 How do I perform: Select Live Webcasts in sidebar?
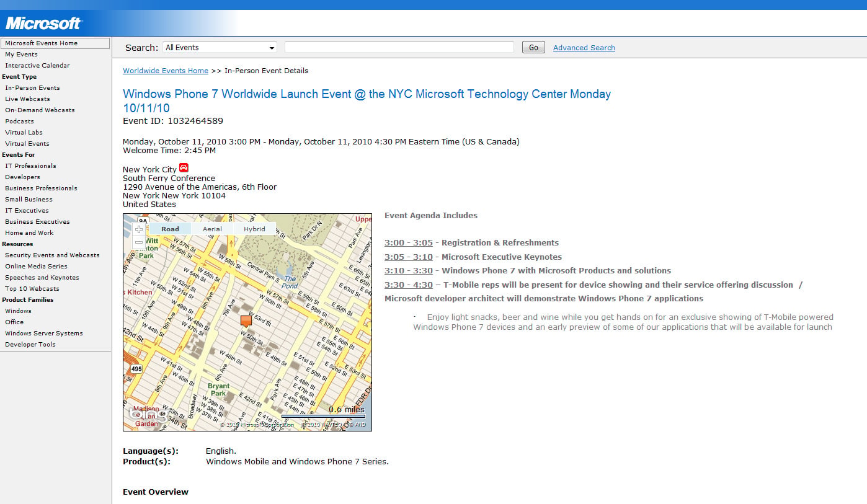point(27,99)
